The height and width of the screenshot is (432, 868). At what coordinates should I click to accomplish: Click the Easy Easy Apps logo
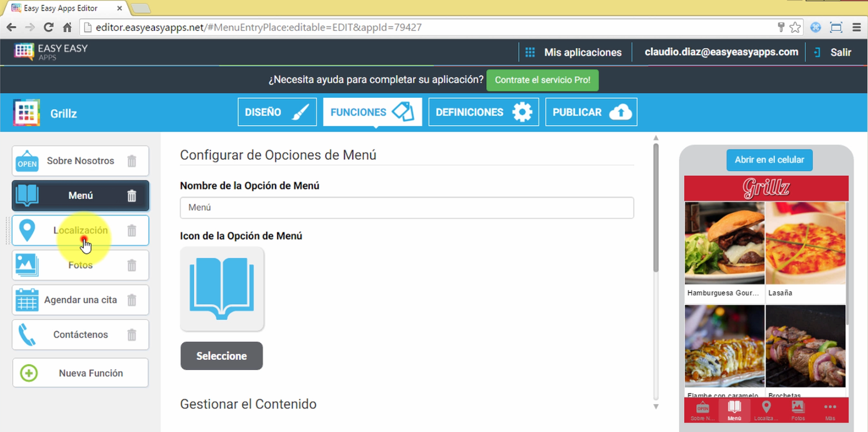pyautogui.click(x=51, y=52)
